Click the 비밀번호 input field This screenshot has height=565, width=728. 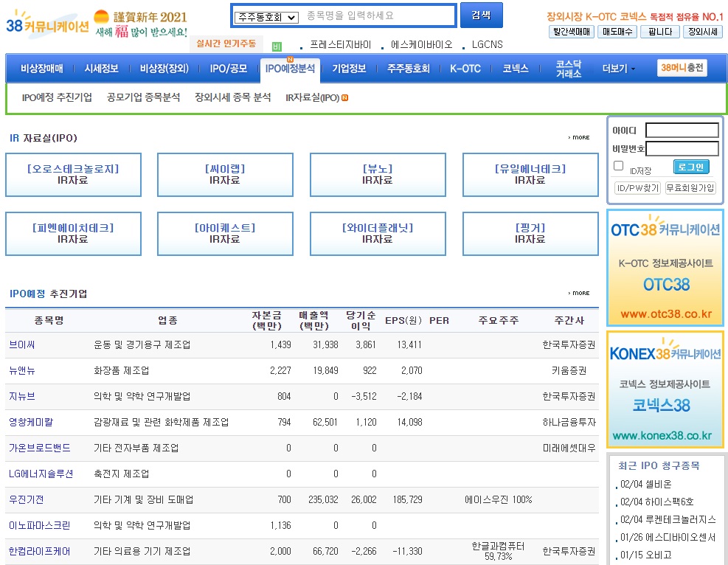[x=682, y=148]
